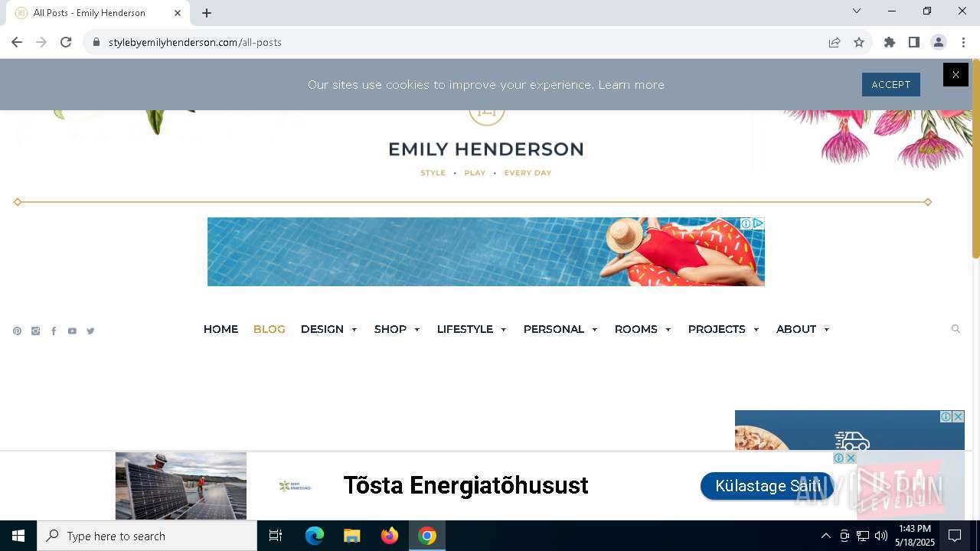This screenshot has height=551, width=980.
Task: Open the ABOUT menu item
Action: click(796, 329)
